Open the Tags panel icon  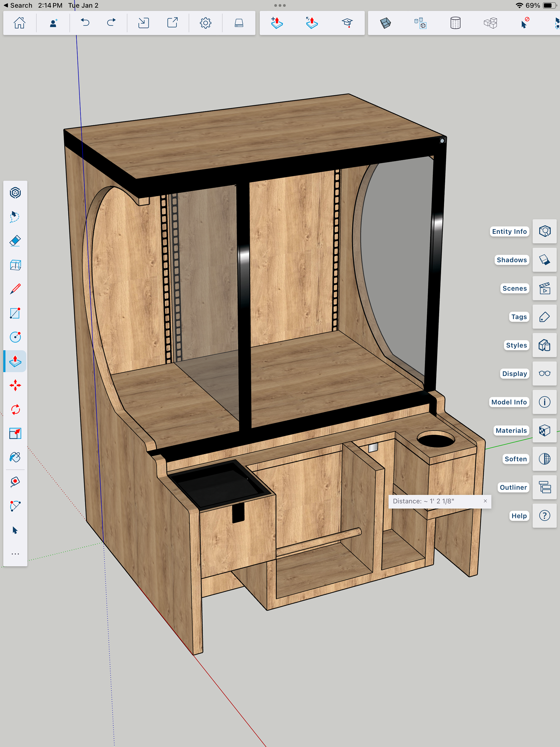tap(544, 317)
